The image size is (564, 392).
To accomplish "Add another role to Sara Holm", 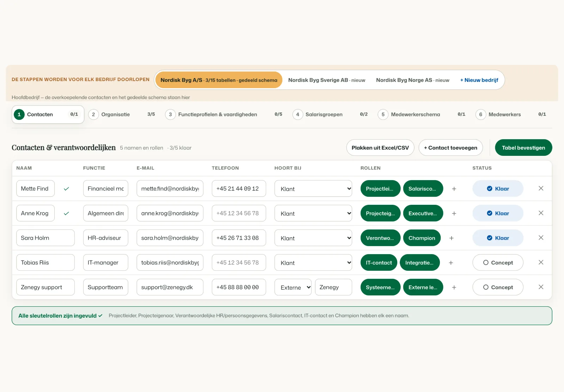I will pyautogui.click(x=452, y=238).
